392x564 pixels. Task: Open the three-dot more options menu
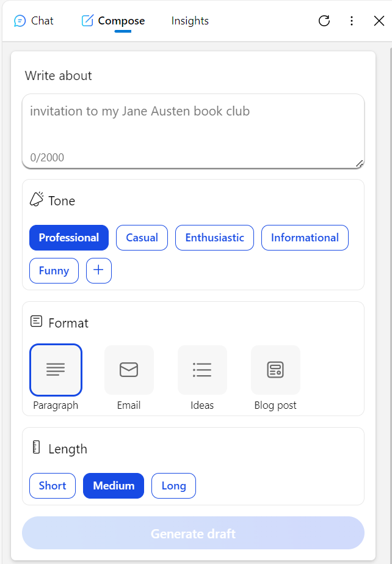click(x=352, y=21)
